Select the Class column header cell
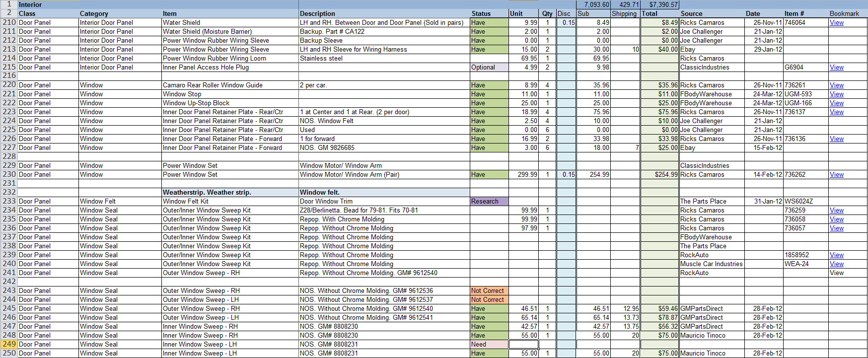This screenshot has width=868, height=358. (48, 13)
